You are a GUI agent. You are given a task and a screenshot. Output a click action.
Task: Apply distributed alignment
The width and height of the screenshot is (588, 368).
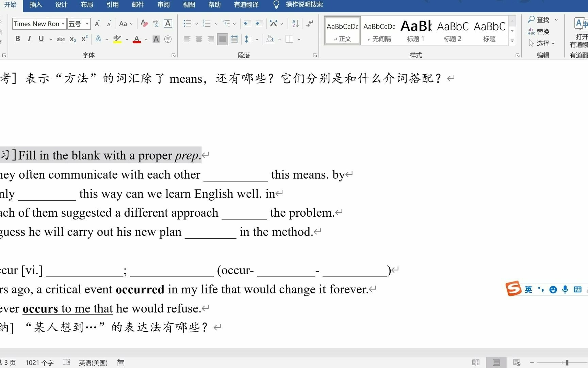point(234,39)
